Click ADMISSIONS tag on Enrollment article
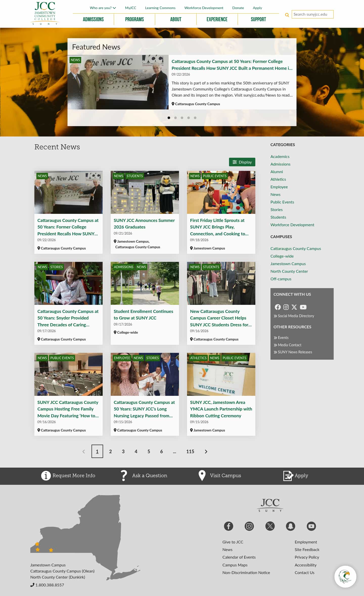The width and height of the screenshot is (364, 596). 124,267
